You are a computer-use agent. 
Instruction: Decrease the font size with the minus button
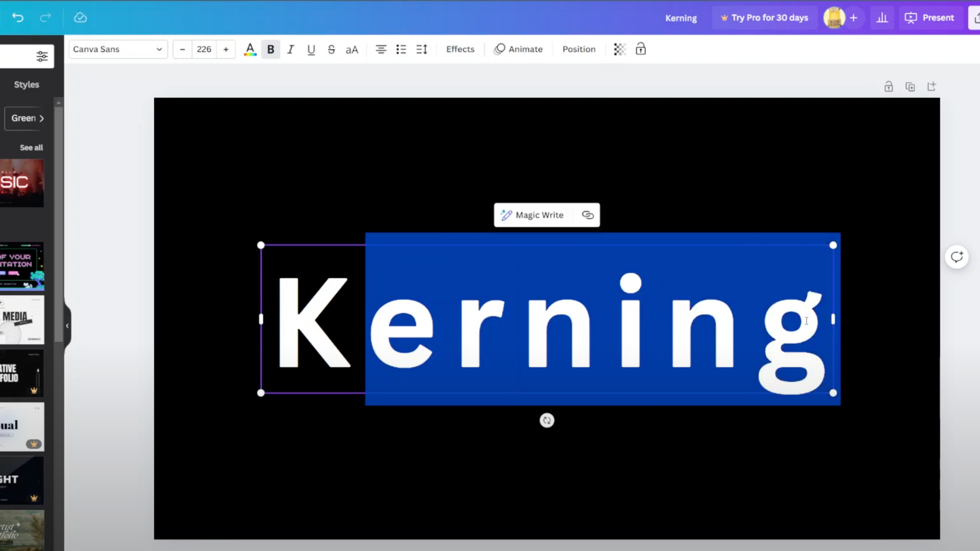[x=182, y=49]
